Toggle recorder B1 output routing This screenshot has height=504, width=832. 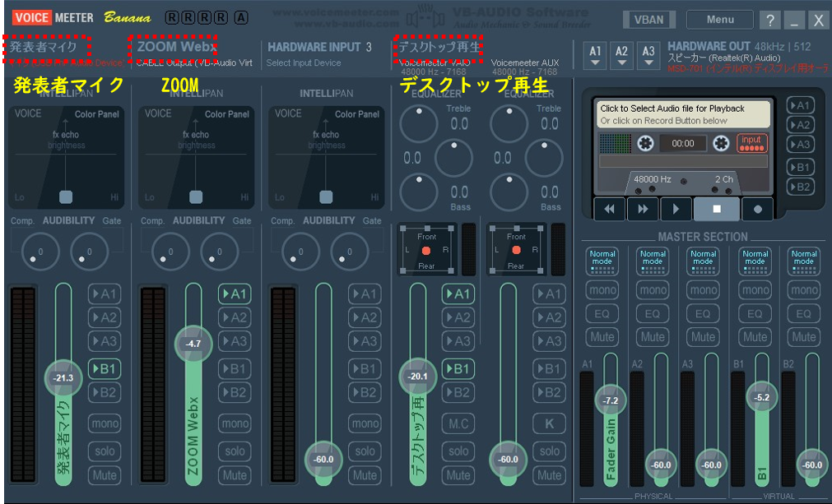(800, 168)
